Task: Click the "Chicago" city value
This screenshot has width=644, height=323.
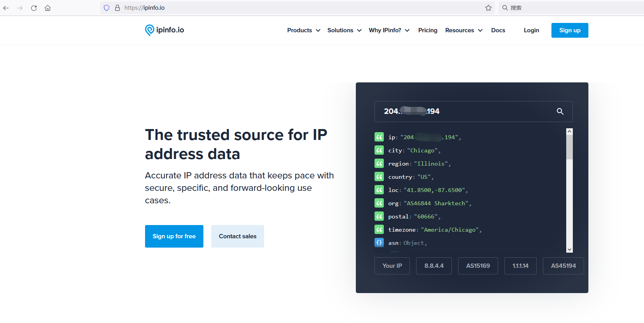Action: pos(422,150)
